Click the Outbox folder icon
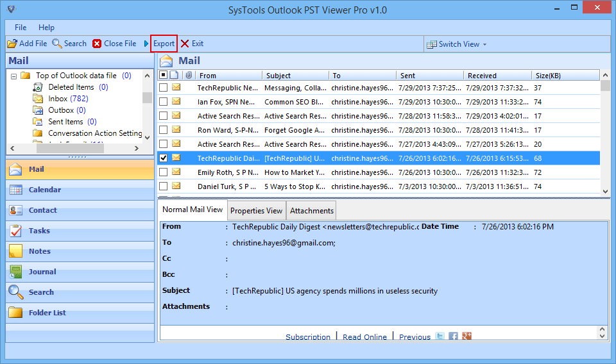 pyautogui.click(x=38, y=110)
